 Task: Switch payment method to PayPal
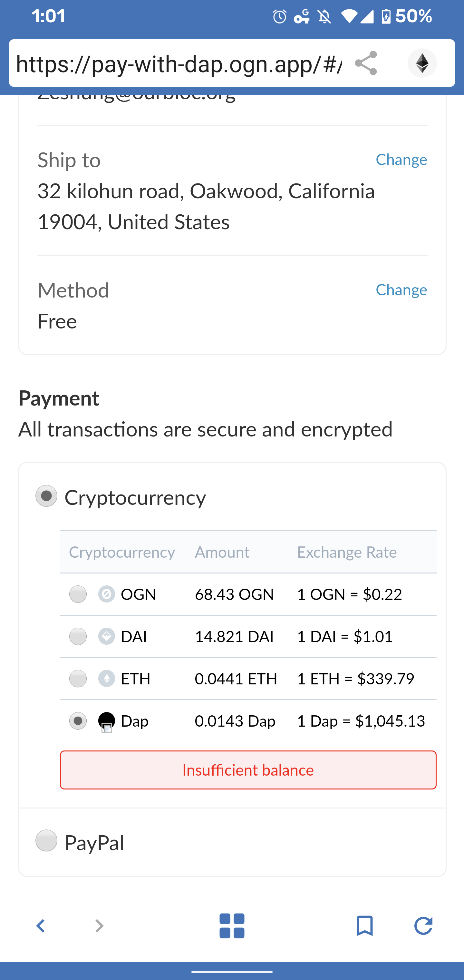(x=46, y=841)
